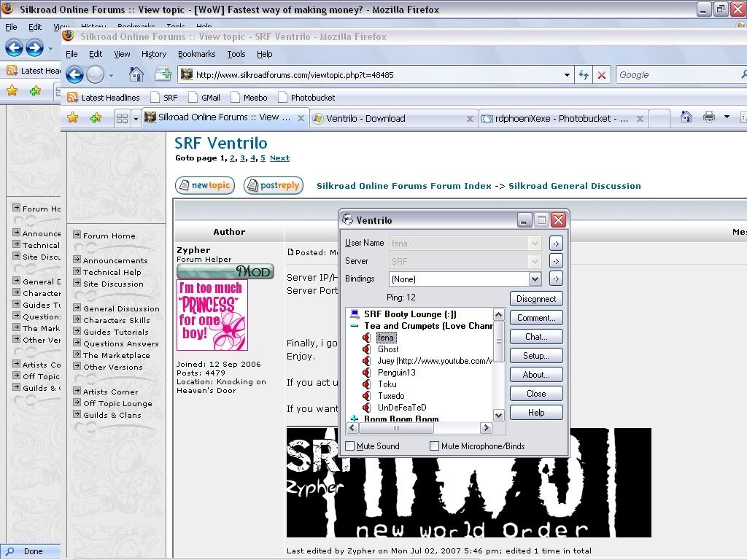Screen dimensions: 747x560
Task: Click the Go/refresh arrows next to the URL
Action: 583,75
